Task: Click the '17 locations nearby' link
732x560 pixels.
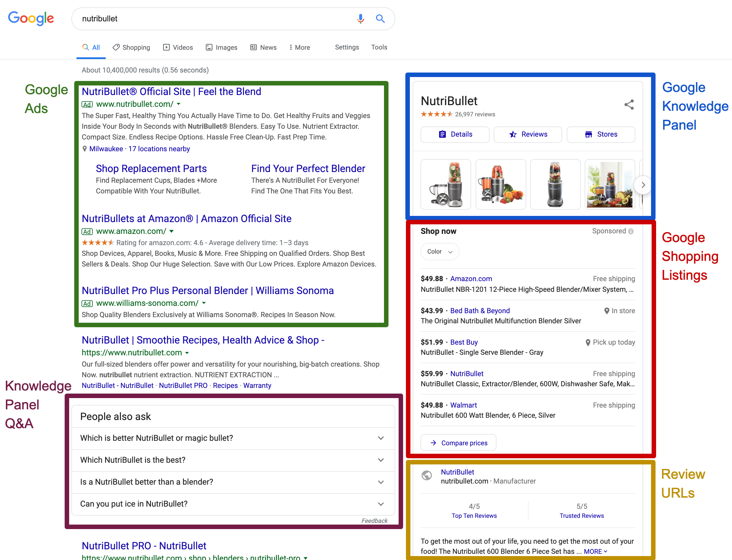Action: coord(159,149)
